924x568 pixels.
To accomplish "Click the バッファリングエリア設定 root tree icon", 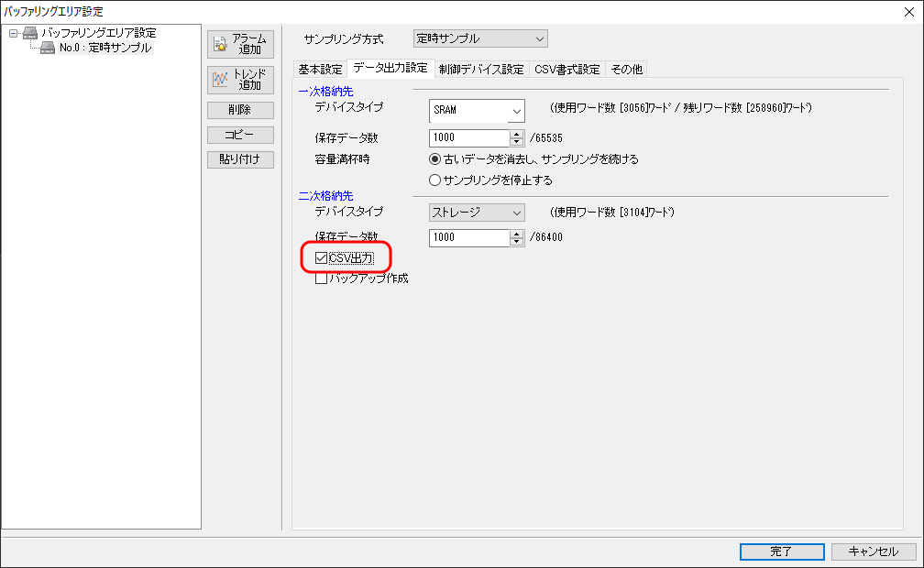I will pos(30,33).
